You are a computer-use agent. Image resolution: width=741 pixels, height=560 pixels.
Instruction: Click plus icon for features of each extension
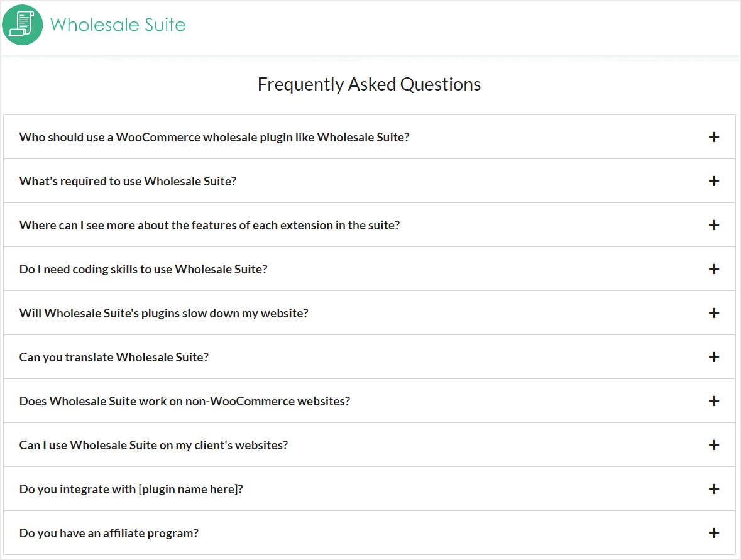pos(713,225)
